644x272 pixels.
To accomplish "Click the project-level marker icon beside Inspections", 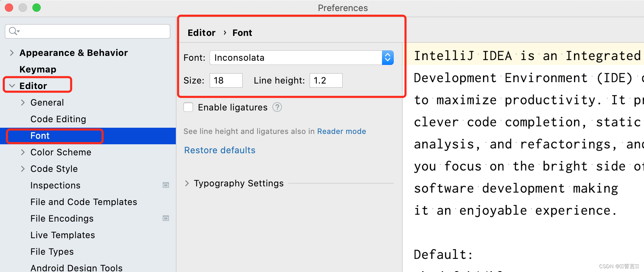I will click(x=166, y=185).
